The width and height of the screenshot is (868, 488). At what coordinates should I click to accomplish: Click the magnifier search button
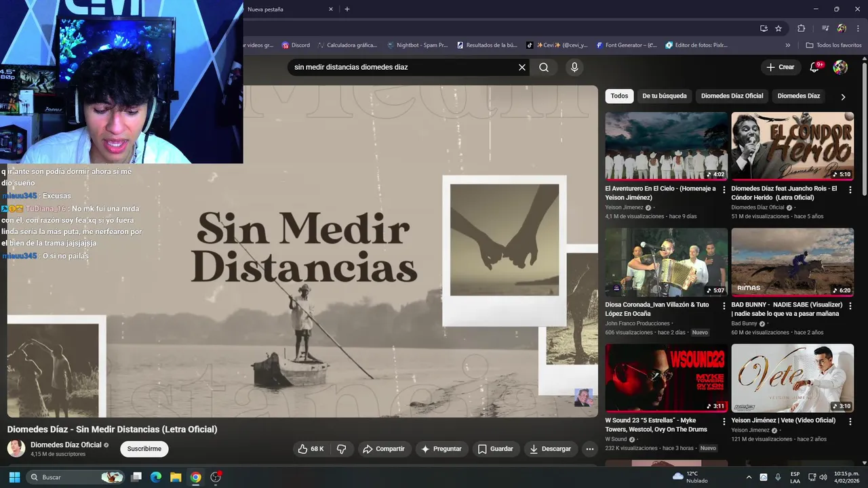pos(544,67)
